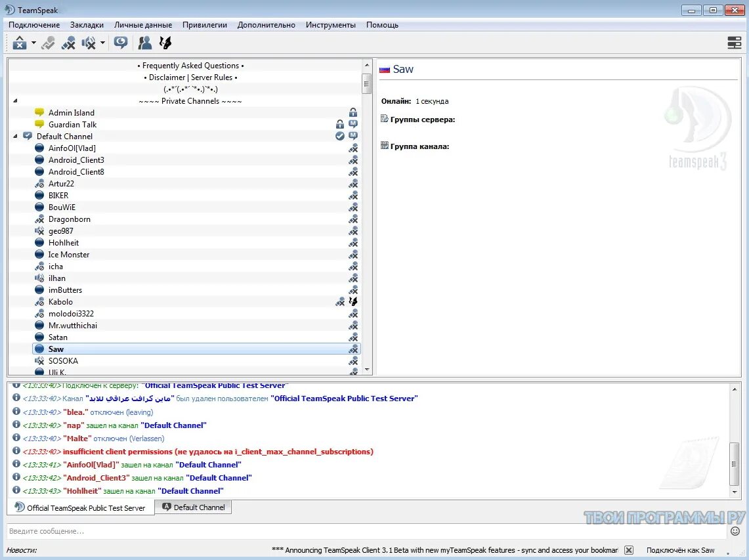Switch to the Default Channel chat tab
749x560 pixels.
tap(194, 507)
